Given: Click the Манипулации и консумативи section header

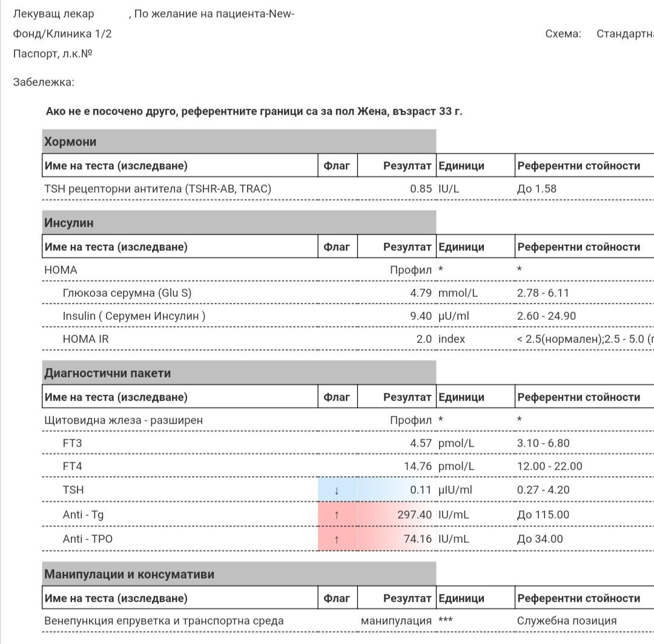Looking at the screenshot, I should (x=129, y=574).
